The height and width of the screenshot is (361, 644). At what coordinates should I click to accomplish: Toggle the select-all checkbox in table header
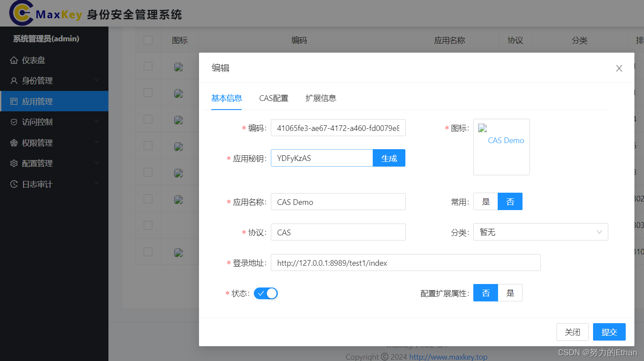[148, 40]
